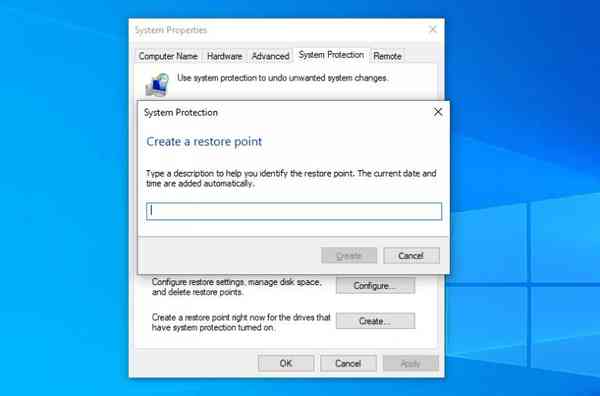Click the 'Create a restore point' heading

[204, 142]
